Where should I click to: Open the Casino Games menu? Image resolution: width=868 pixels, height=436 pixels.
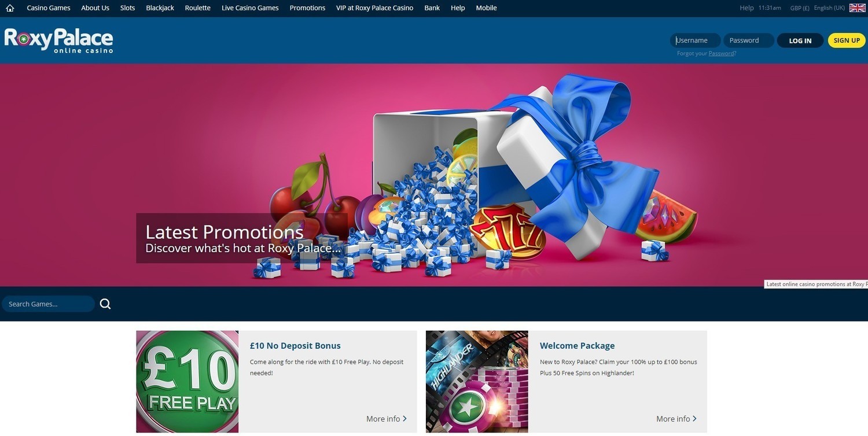click(49, 8)
